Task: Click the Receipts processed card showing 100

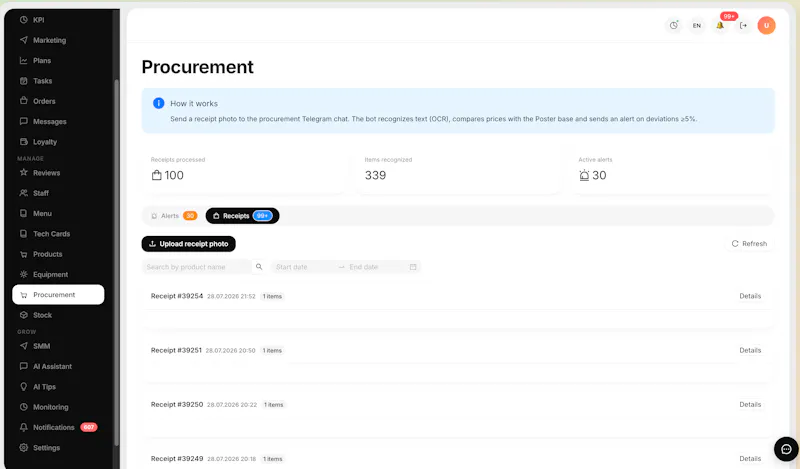Action: [244, 169]
